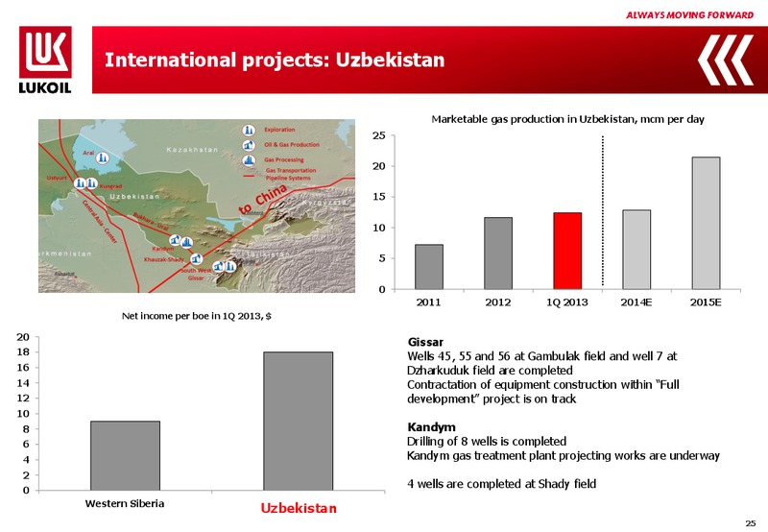This screenshot has width=768, height=532.
Task: Click the 'Kazakhstan' map label
Action: (x=192, y=150)
